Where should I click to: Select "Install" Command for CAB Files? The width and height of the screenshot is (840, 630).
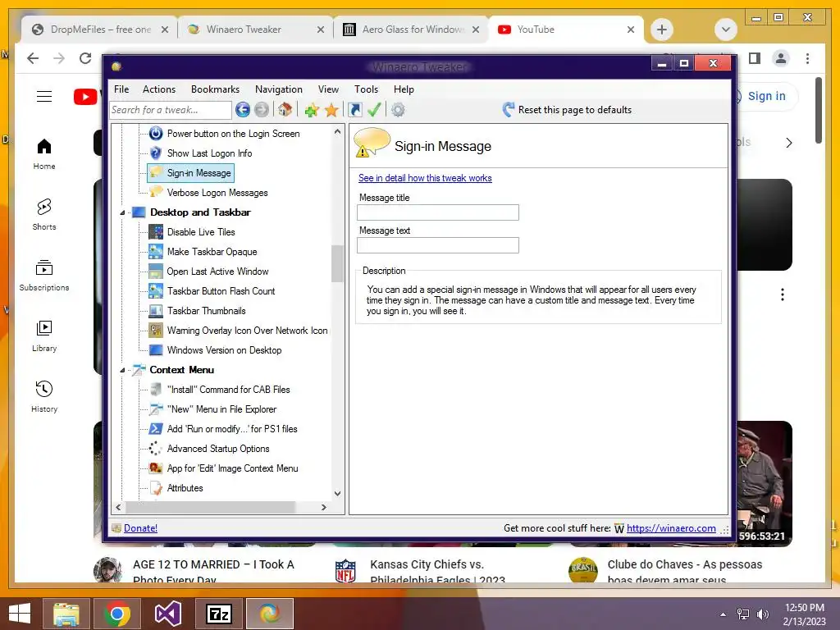228,390
